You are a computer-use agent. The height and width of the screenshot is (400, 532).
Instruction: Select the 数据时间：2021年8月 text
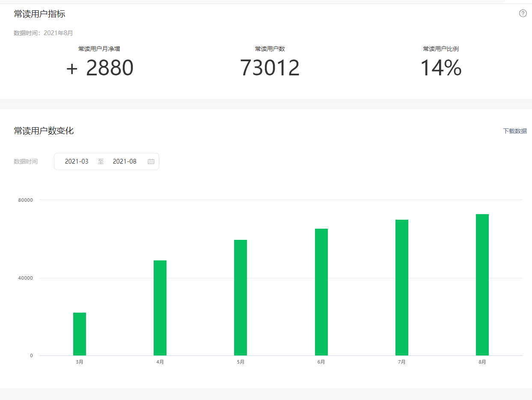[43, 33]
